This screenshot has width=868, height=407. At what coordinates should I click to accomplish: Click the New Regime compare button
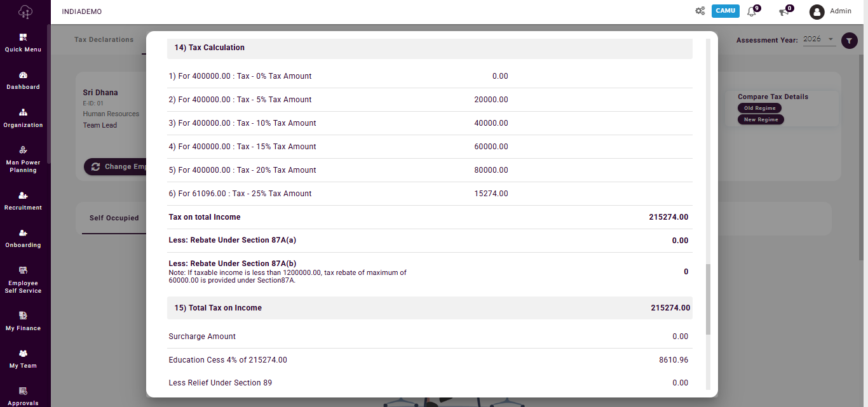(x=761, y=119)
